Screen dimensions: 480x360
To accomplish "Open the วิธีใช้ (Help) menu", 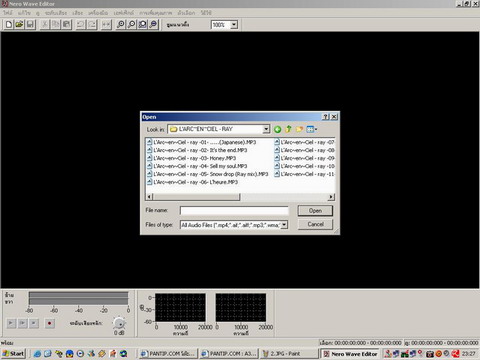I will click(x=206, y=13).
